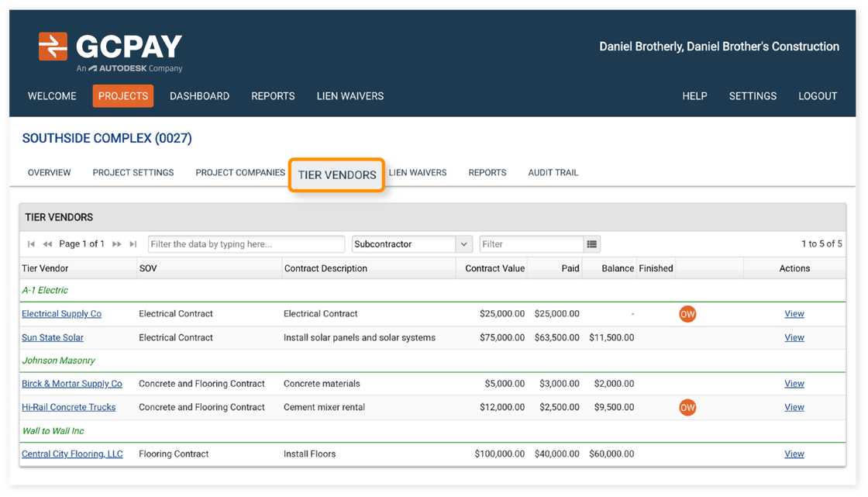Image resolution: width=868 pixels, height=497 pixels.
Task: Expand the Subcontractor dropdown
Action: (464, 244)
